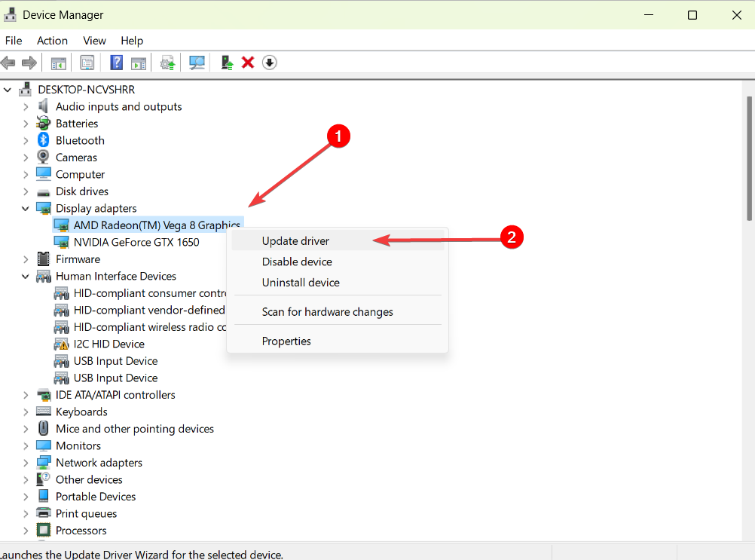
Task: Choose Disable device from context menu
Action: click(x=338, y=262)
